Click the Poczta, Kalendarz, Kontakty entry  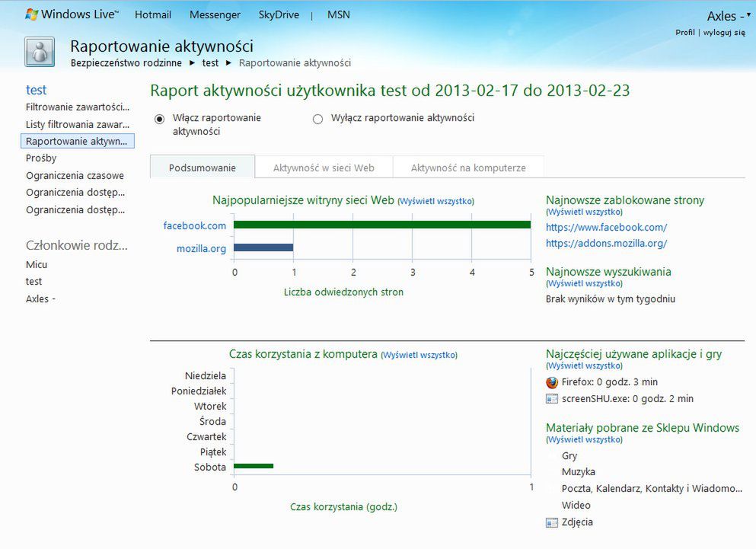[652, 489]
